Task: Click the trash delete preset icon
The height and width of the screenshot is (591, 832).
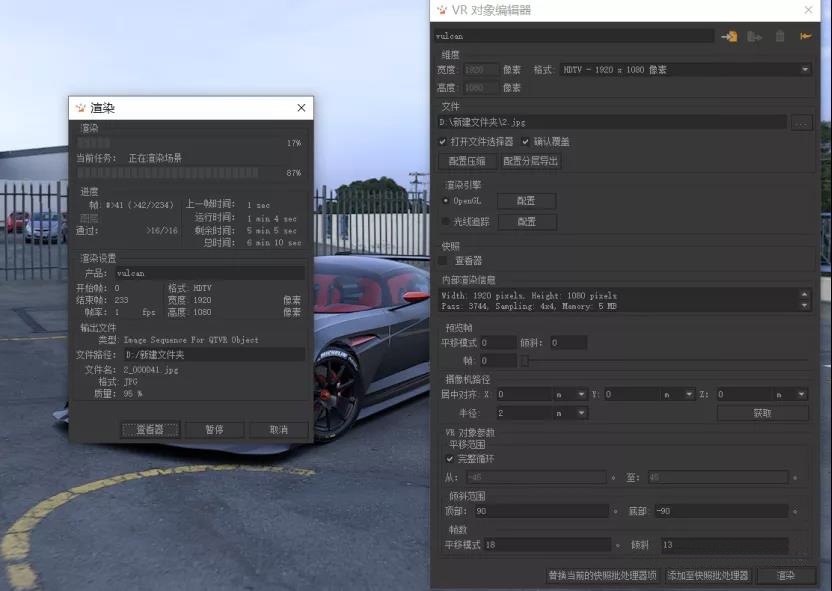Action: pos(780,36)
